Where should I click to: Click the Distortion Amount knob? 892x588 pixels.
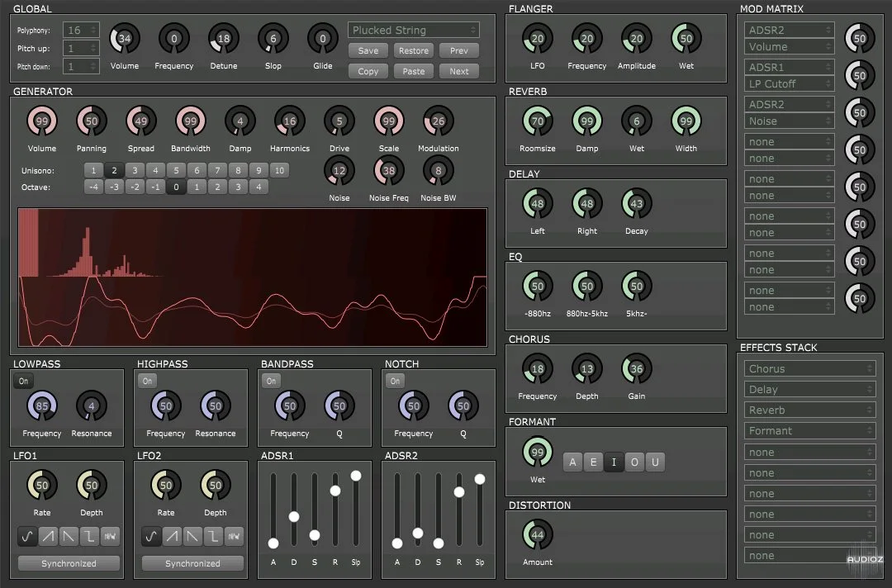pos(538,534)
